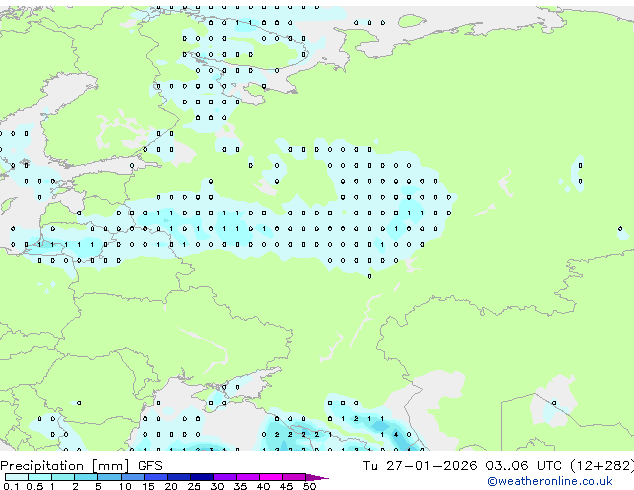Click the legend label "0.1"
The image size is (634, 490).
tap(11, 486)
